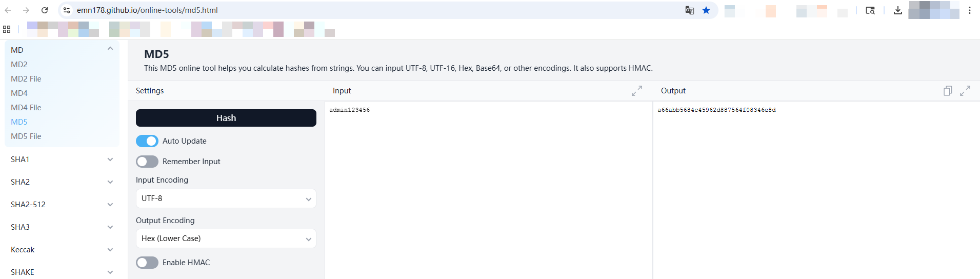Bookmark this page with the star icon

(706, 10)
